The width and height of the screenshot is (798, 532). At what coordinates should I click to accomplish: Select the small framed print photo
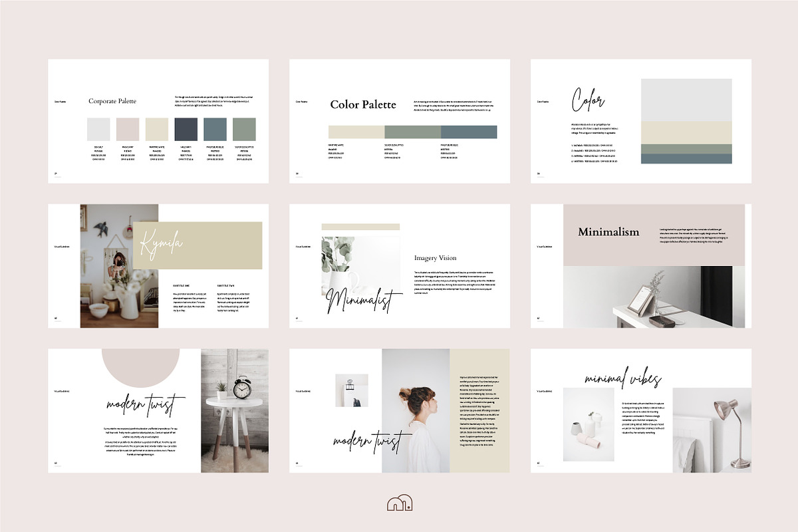coord(352,390)
